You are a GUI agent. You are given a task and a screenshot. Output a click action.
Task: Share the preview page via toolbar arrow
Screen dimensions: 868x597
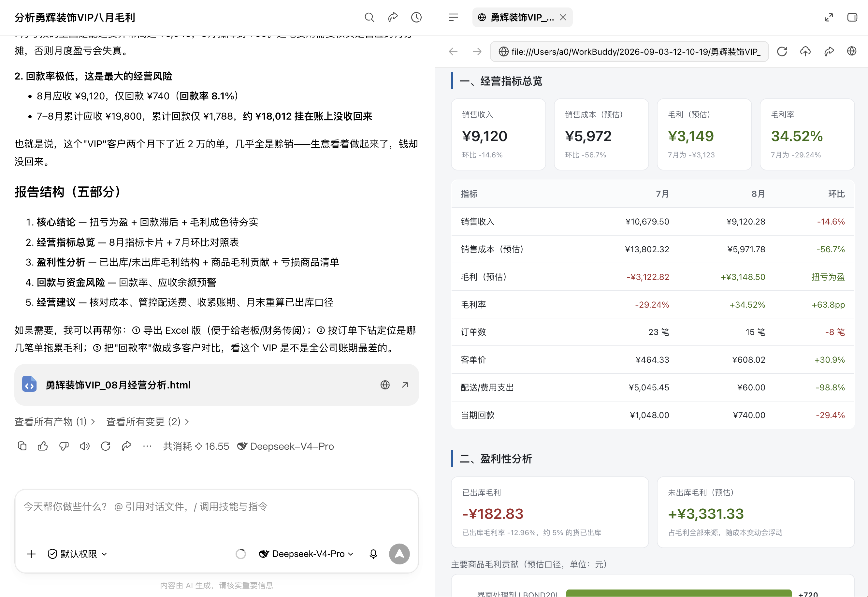point(829,51)
